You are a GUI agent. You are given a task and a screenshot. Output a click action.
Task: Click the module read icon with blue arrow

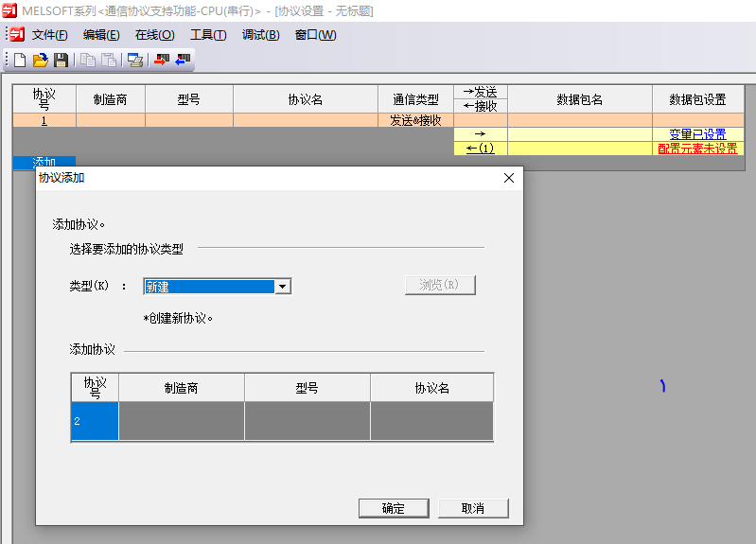pos(183,61)
